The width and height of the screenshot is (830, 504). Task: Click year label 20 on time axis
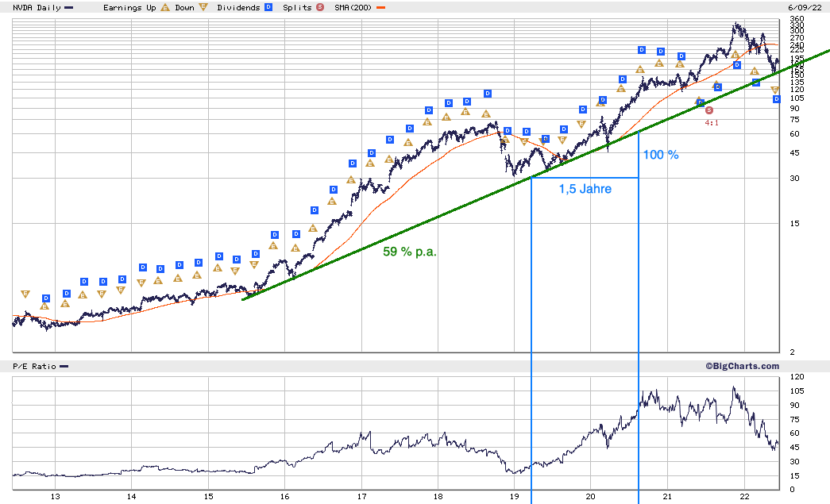[590, 496]
